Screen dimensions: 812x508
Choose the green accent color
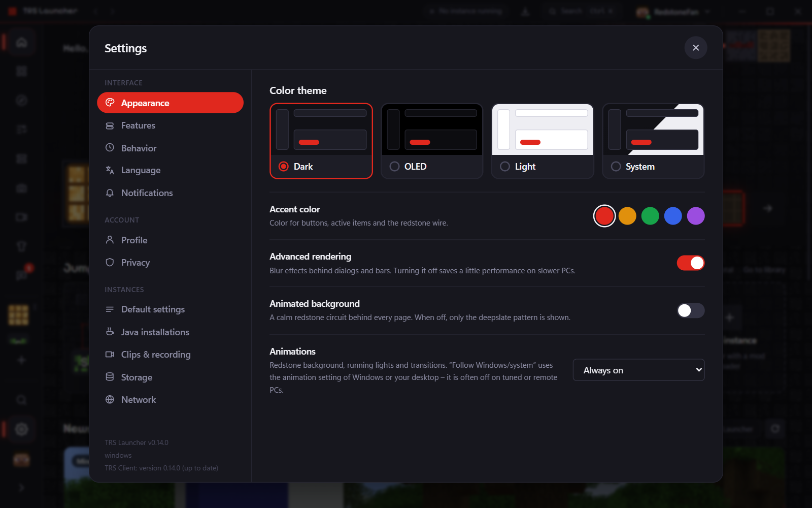[650, 216]
